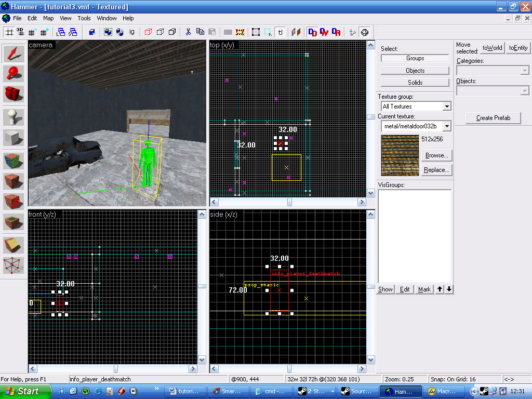This screenshot has height=399, width=532.
Task: Toggle select-by-handles mode icon
Action: click(x=256, y=32)
